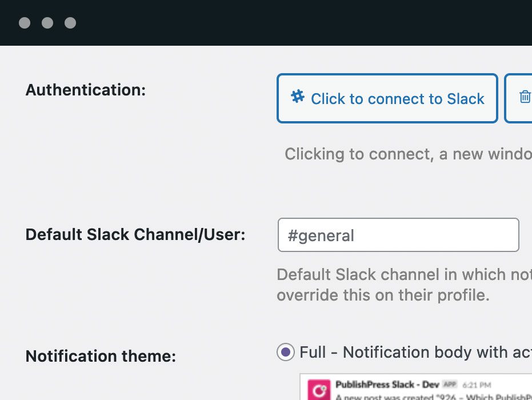Click the third gray window control dot
The width and height of the screenshot is (532, 400).
70,23
